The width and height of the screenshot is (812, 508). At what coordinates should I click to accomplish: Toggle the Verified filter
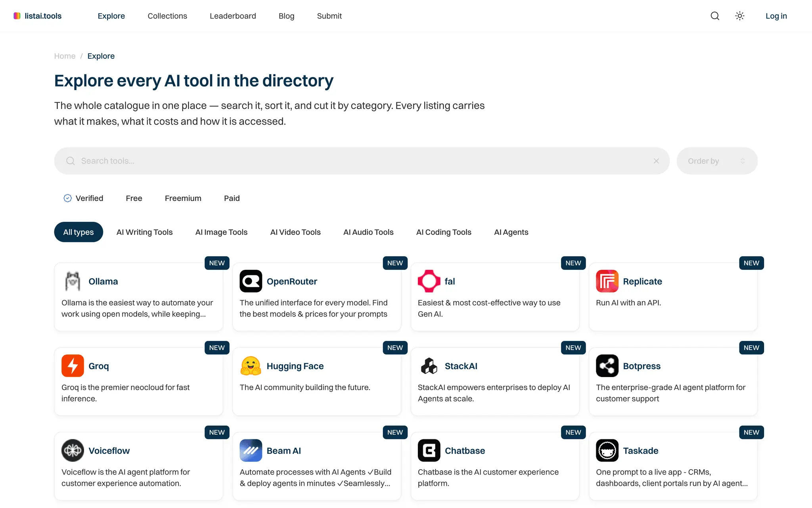point(83,198)
